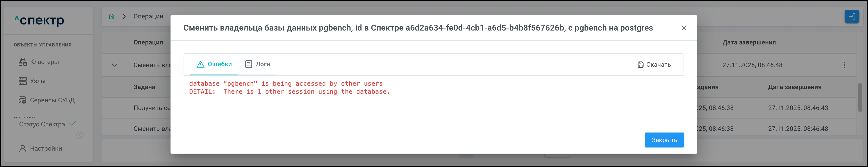Click the Настройки user icon
Viewport: 868px width, 167px height.
(x=23, y=149)
